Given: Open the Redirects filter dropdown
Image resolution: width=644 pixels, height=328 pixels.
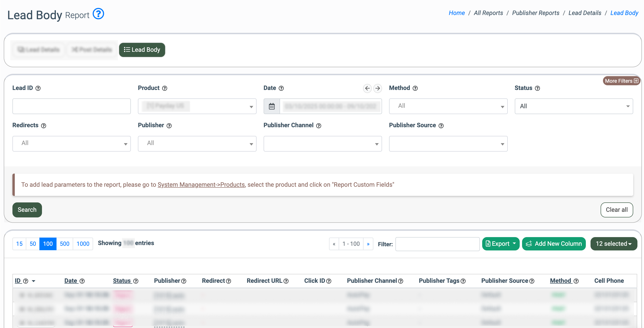Looking at the screenshot, I should 72,144.
